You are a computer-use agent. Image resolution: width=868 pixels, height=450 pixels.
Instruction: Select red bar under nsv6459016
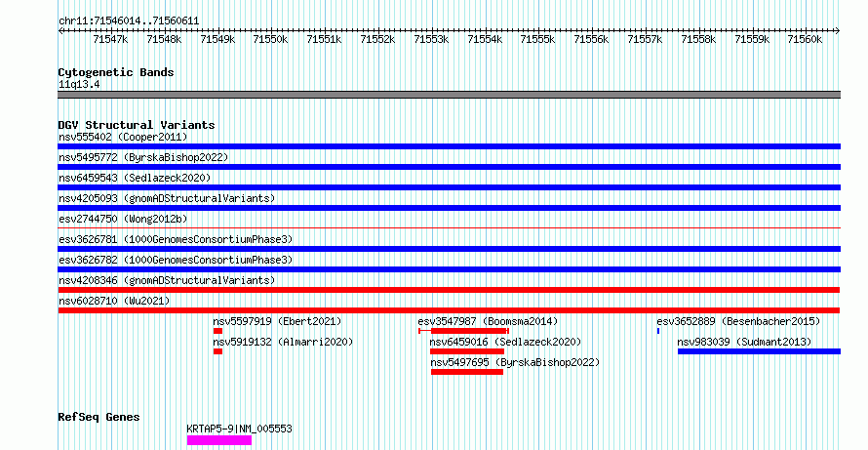(x=467, y=351)
